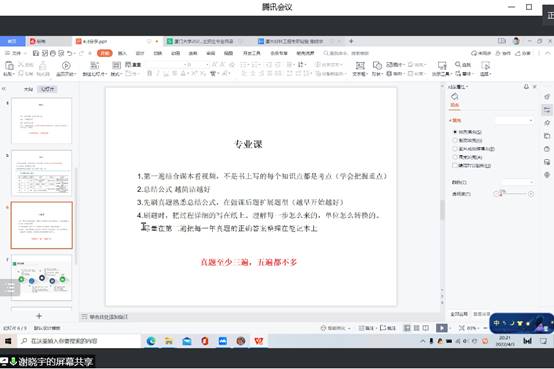The image size is (554, 369).
Task: Select the solid fill radio option
Action: (x=455, y=132)
